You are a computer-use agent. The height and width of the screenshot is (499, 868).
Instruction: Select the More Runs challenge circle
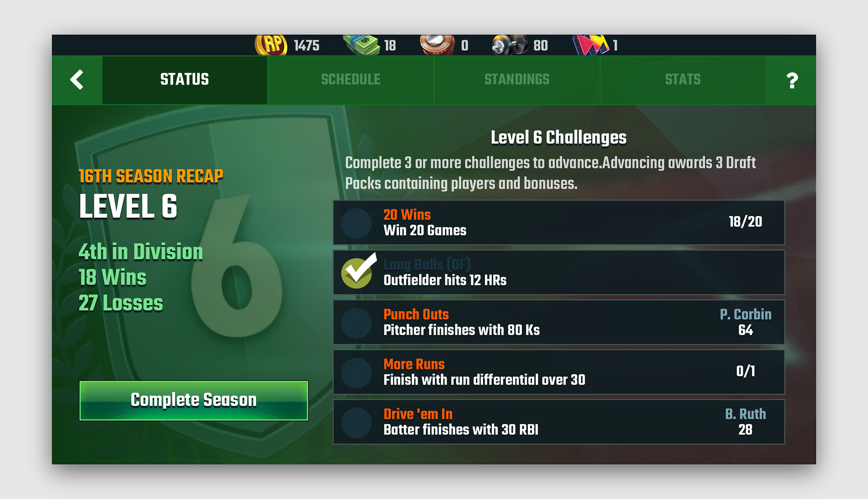pos(357,372)
